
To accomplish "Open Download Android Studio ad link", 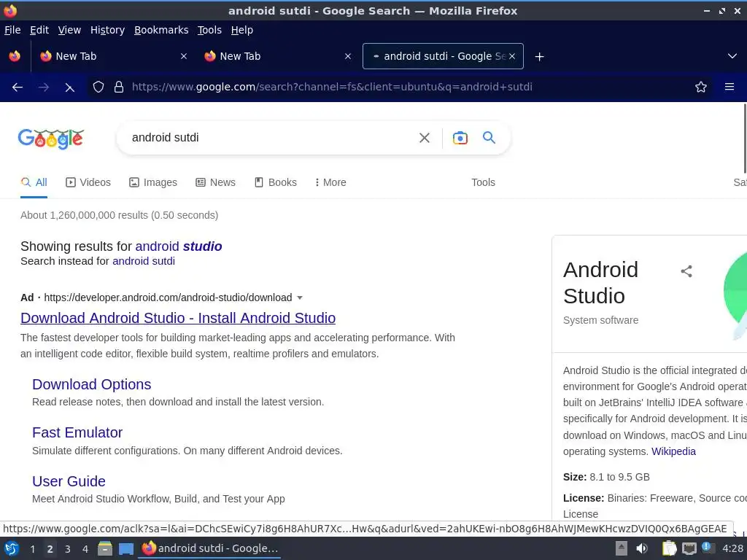I will coord(178,318).
